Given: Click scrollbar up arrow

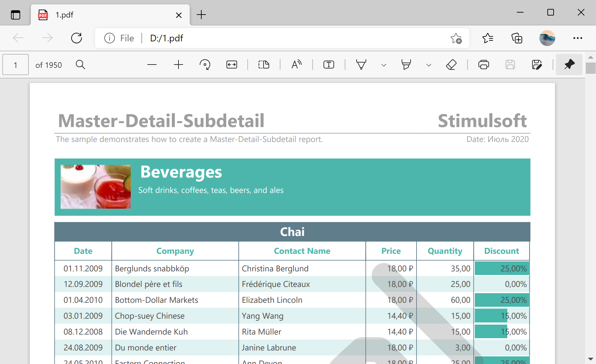Looking at the screenshot, I should click(591, 57).
